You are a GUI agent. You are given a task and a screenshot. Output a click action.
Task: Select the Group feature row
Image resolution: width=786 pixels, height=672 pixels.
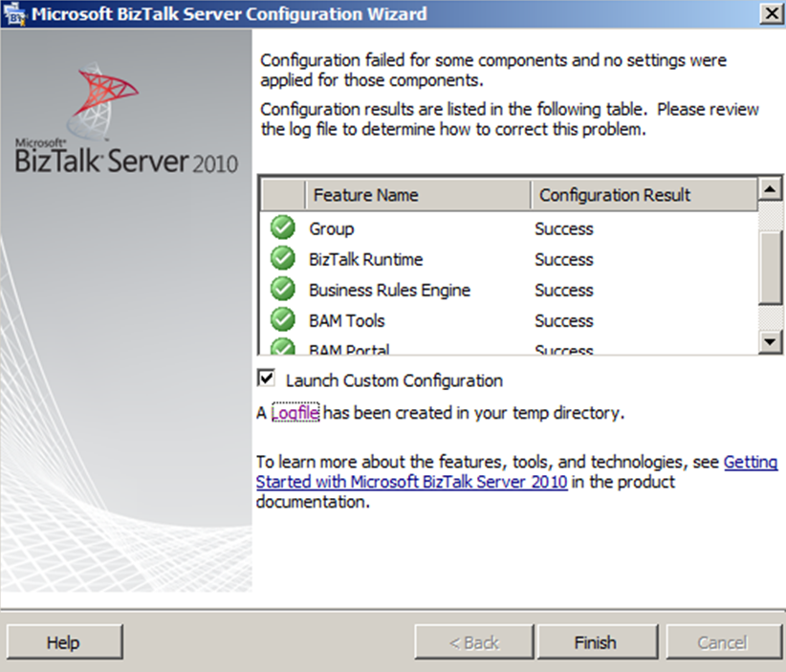[x=332, y=228]
